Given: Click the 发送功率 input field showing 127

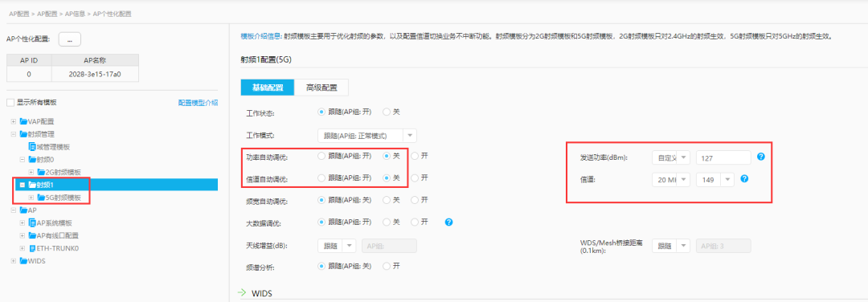Looking at the screenshot, I should coord(723,157).
